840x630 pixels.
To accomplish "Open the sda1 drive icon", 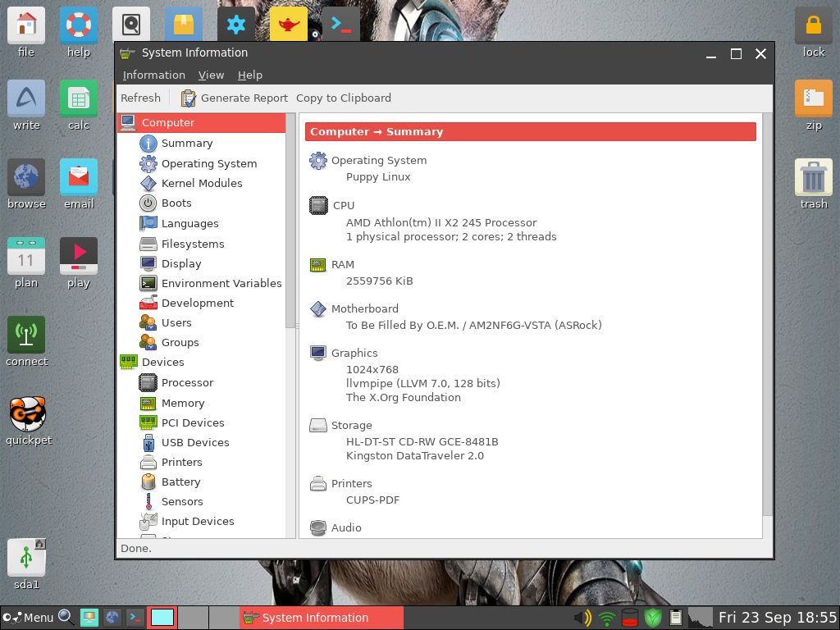I will pyautogui.click(x=26, y=558).
